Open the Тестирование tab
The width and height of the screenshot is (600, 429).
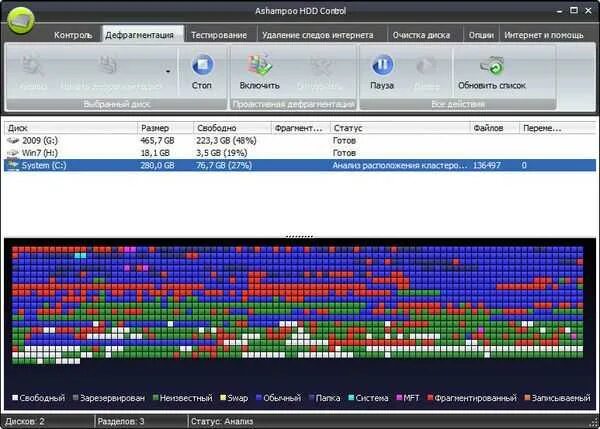[219, 35]
